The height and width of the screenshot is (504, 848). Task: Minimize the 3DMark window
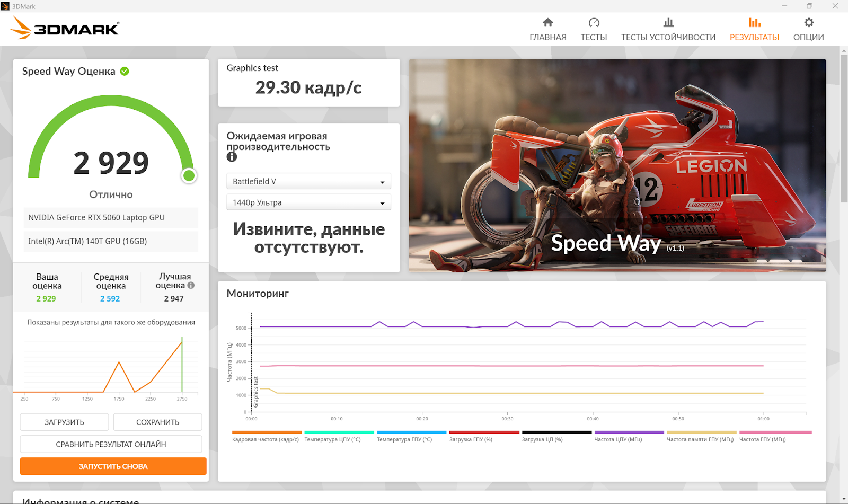tap(784, 6)
